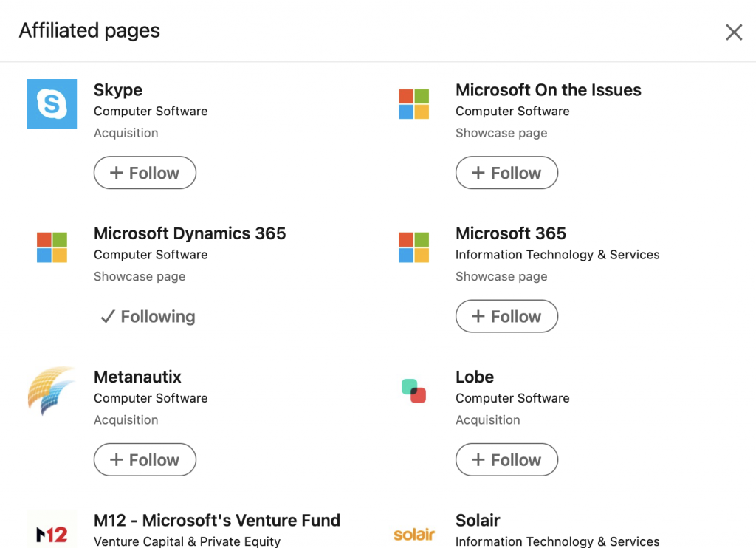This screenshot has height=548, width=756.
Task: Click 'Showcase page' under Microsoft On the Issues
Action: 501,133
